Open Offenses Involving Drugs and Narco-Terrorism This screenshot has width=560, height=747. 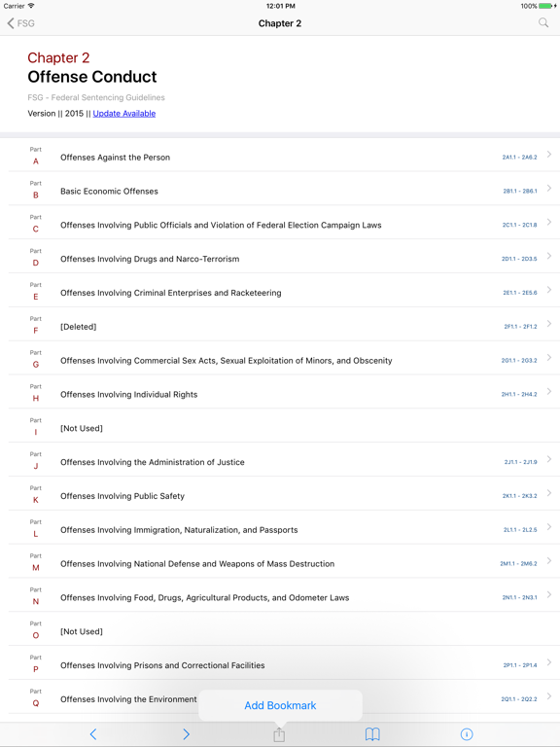(280, 257)
